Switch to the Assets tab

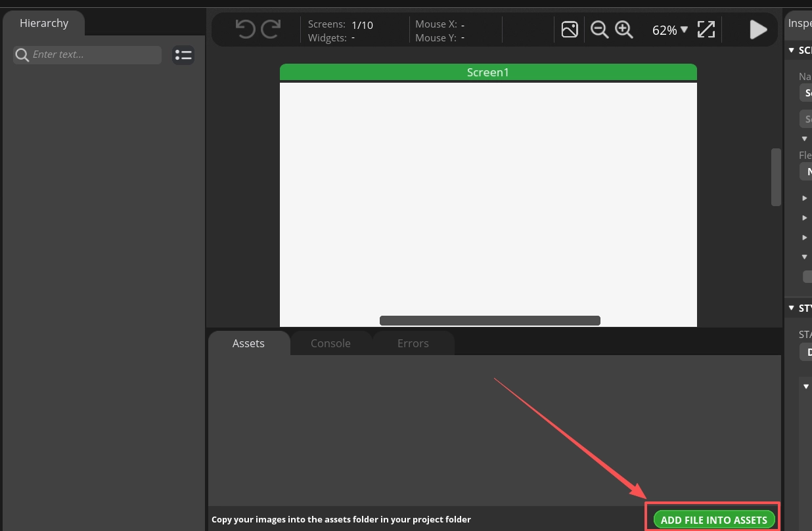tap(248, 343)
